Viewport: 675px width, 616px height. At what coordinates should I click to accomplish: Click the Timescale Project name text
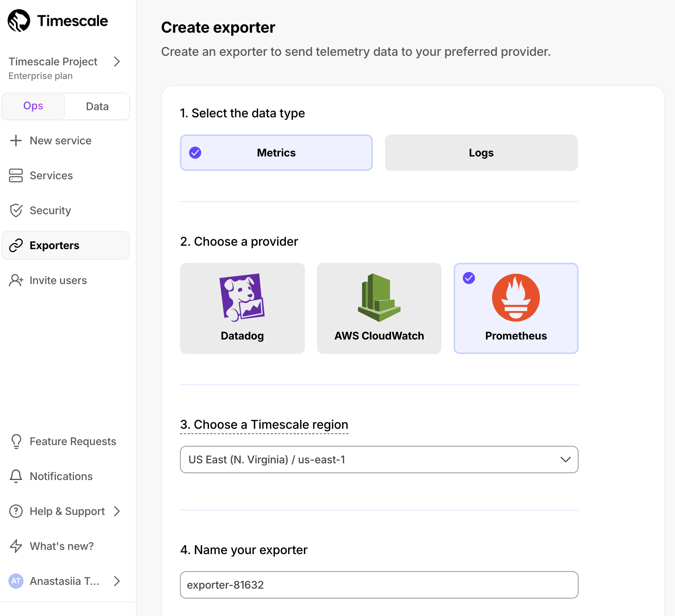[x=53, y=62]
